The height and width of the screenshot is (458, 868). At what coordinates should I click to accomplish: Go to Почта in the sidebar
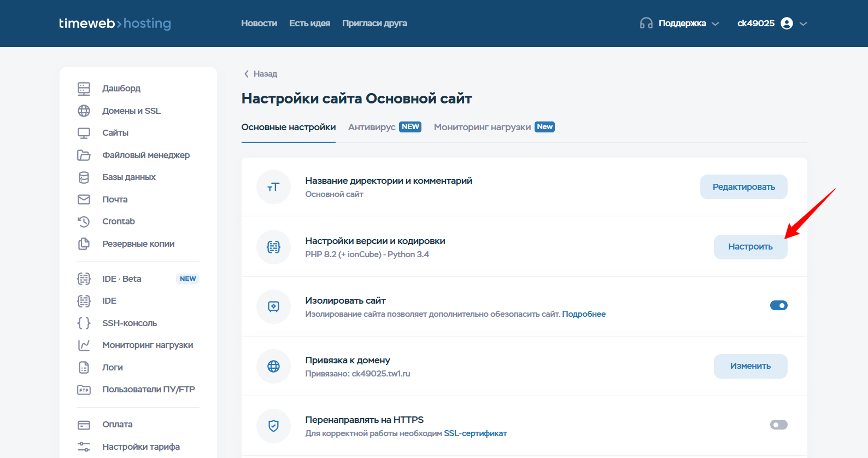[115, 200]
